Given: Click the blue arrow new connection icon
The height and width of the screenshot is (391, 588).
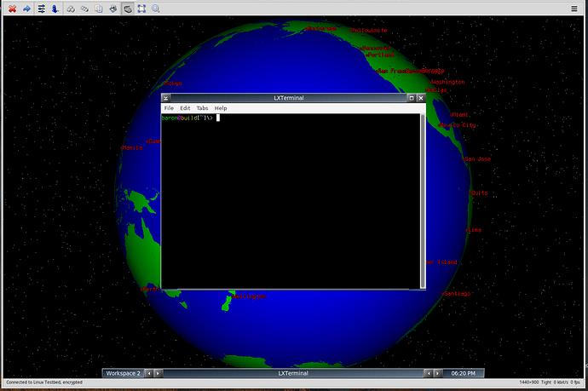Looking at the screenshot, I should tap(26, 9).
